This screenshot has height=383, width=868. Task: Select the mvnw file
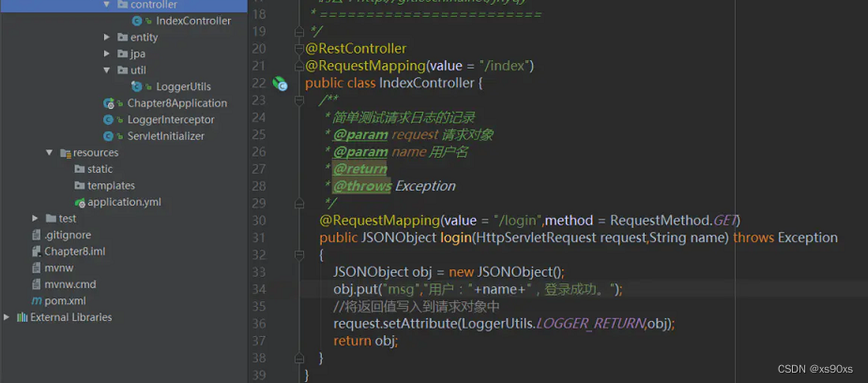59,268
